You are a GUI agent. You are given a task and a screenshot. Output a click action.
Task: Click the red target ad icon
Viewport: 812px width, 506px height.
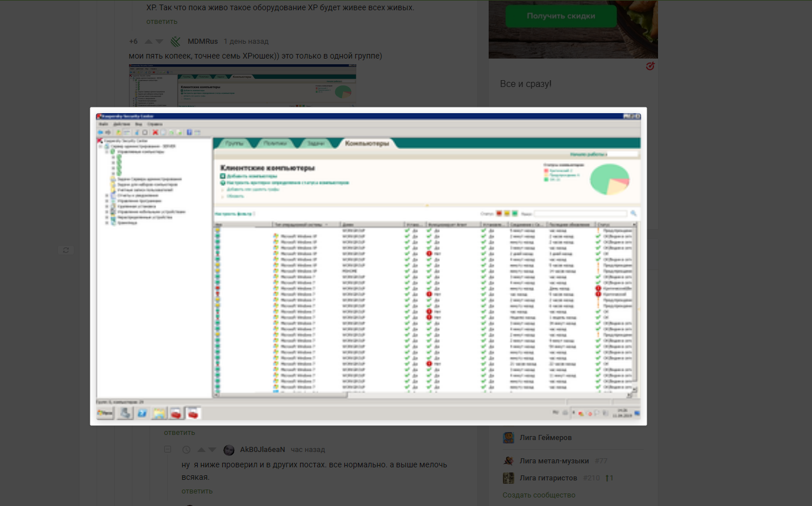[x=650, y=67]
